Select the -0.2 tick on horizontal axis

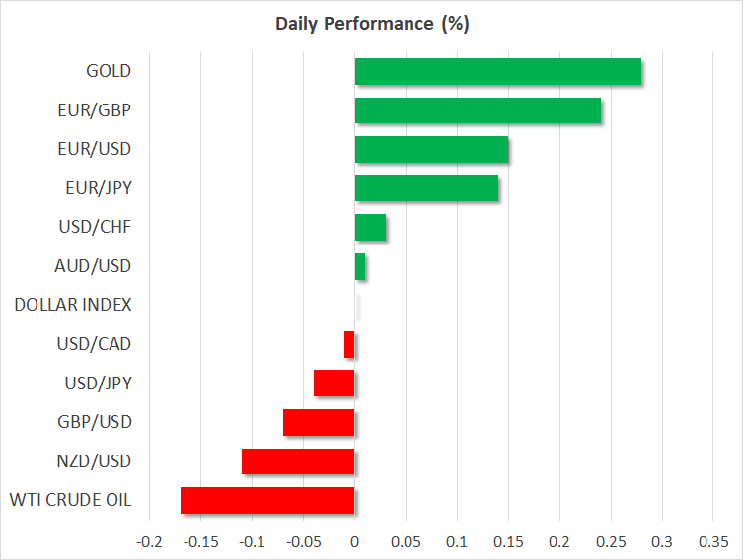pos(149,541)
